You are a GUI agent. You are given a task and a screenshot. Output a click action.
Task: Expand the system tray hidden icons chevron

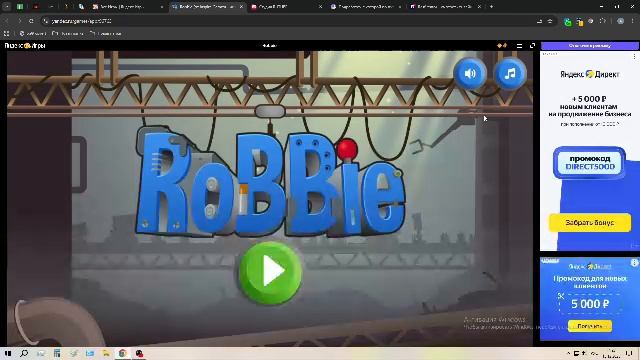pos(568,353)
